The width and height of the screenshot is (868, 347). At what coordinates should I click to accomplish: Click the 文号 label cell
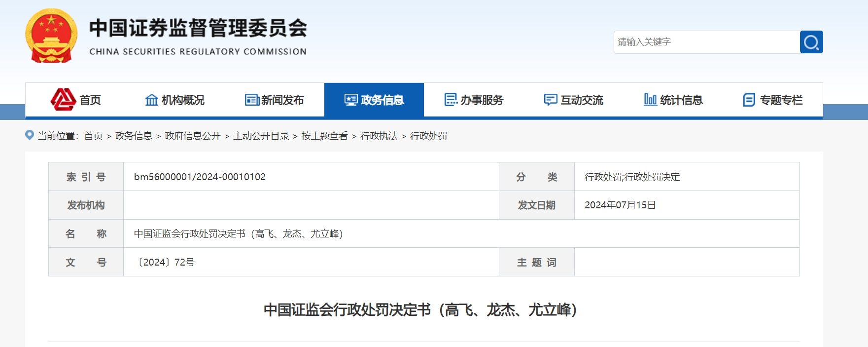click(86, 262)
